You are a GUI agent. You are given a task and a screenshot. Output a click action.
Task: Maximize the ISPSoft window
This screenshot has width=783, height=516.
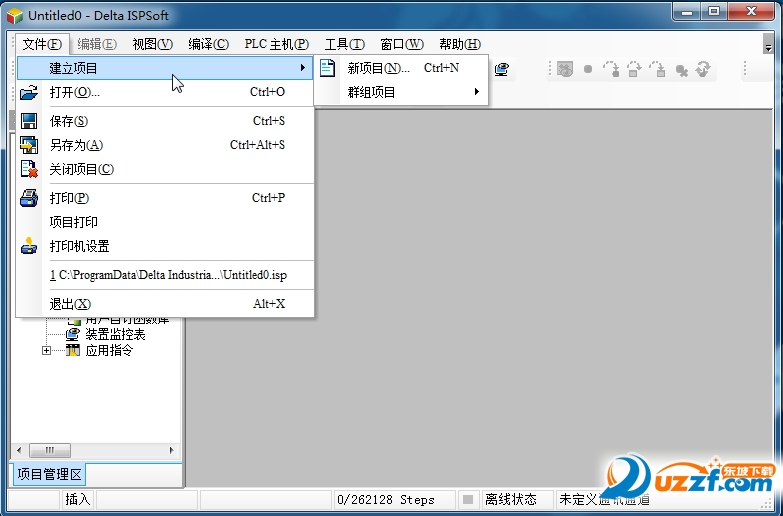pos(715,12)
